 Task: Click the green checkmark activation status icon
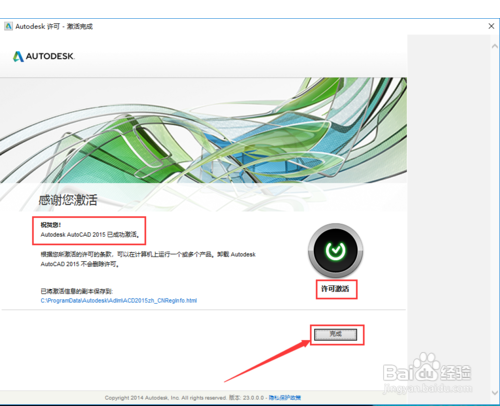pos(335,251)
